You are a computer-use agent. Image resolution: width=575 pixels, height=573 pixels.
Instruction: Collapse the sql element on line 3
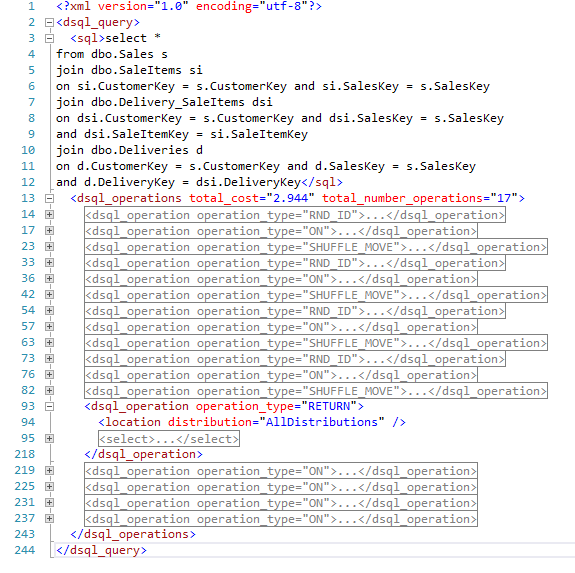(49, 38)
